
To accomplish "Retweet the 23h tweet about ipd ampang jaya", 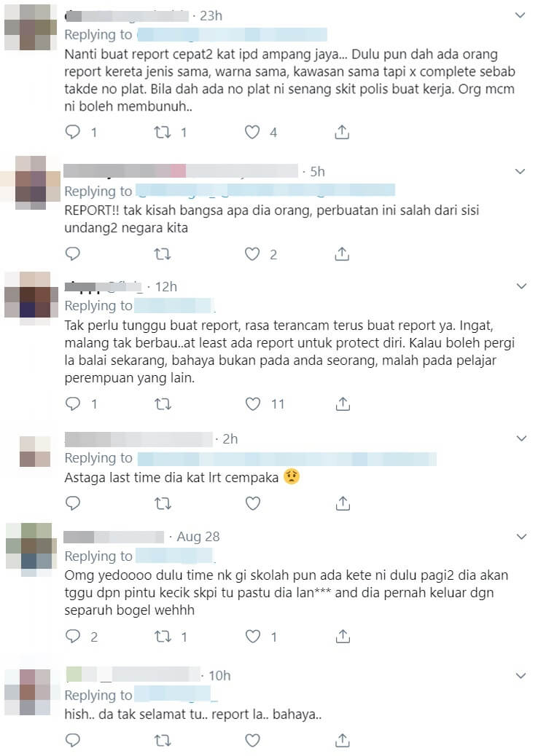I will 162,132.
